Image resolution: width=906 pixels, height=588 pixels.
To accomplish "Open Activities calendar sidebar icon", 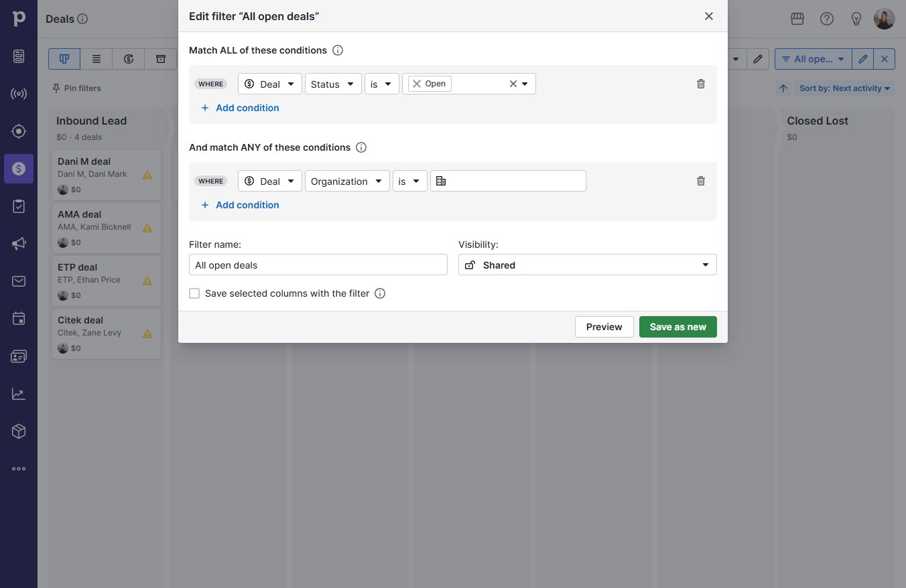I will pyautogui.click(x=19, y=319).
